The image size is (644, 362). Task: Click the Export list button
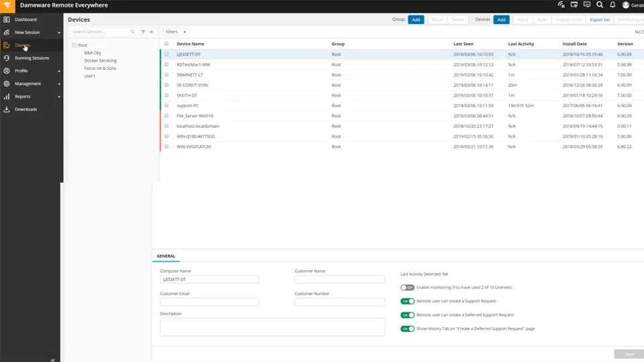tap(599, 19)
